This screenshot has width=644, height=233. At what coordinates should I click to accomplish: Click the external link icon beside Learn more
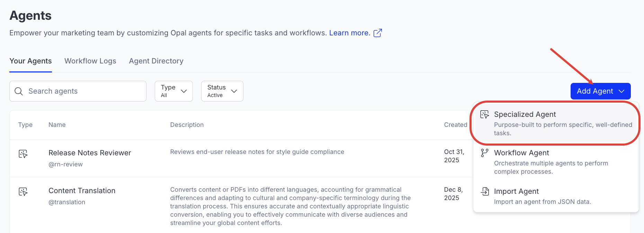[378, 33]
